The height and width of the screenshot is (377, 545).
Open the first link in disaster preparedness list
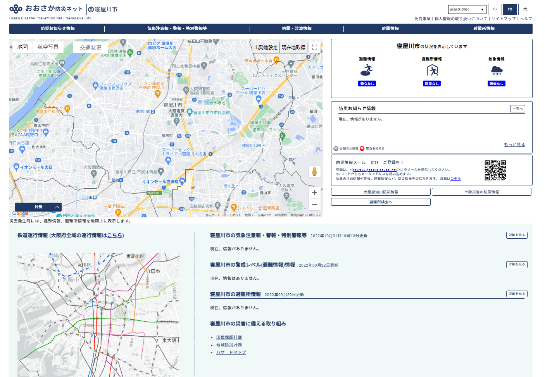[x=229, y=337]
